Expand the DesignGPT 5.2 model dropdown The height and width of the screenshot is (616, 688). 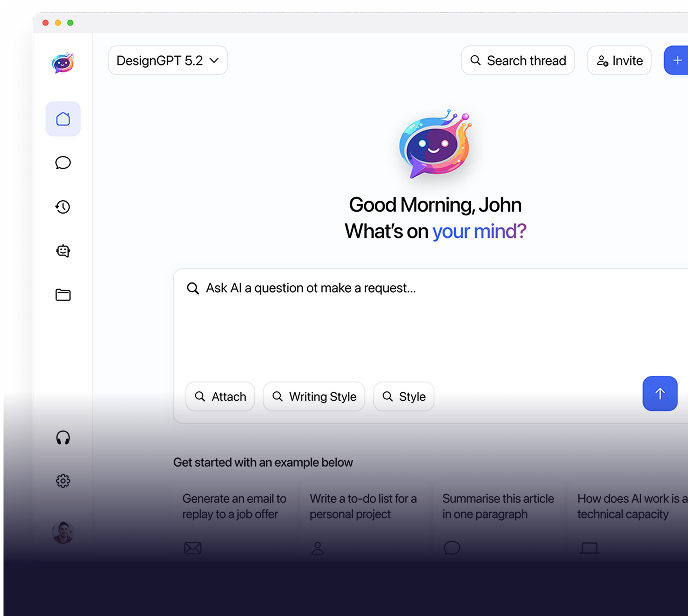tap(168, 61)
